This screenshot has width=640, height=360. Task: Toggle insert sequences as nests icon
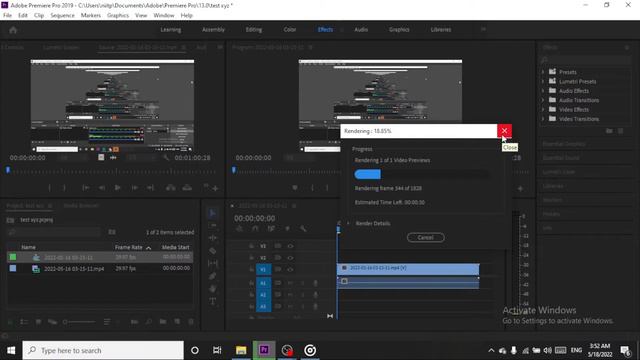pos(239,229)
